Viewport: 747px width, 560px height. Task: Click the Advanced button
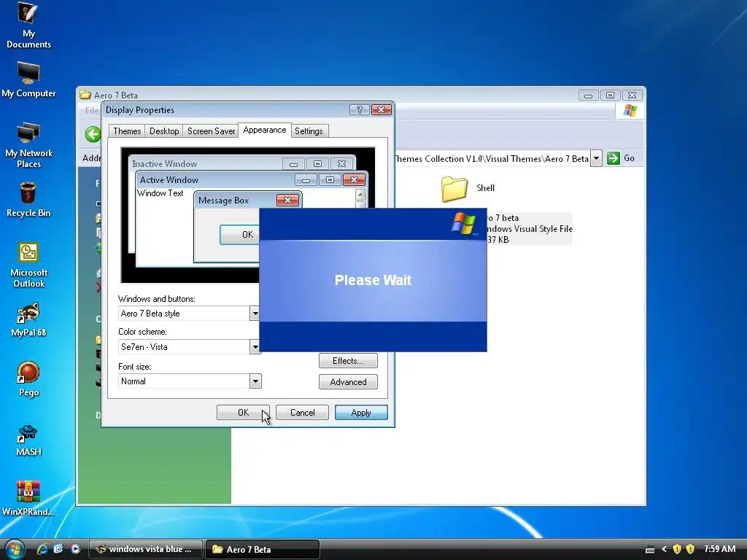348,382
